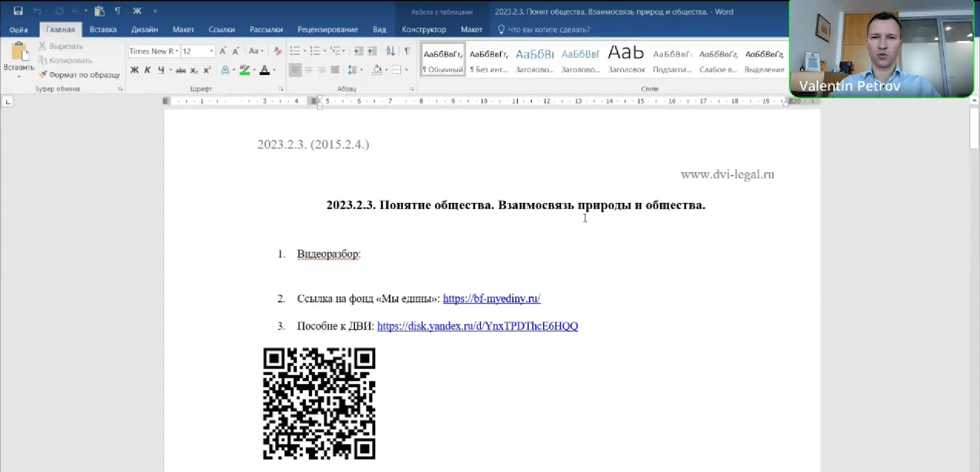
Task: Apply center alignment to paragraph
Action: coord(309,70)
